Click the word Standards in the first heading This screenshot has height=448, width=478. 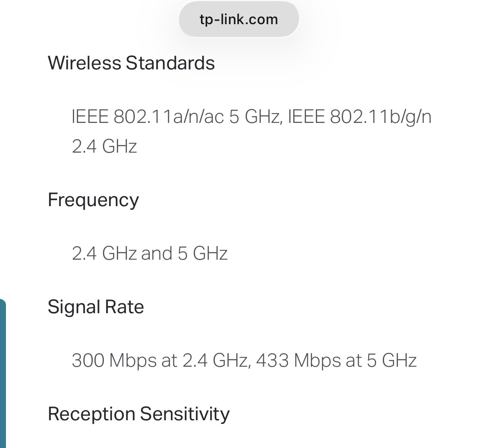[x=170, y=63]
